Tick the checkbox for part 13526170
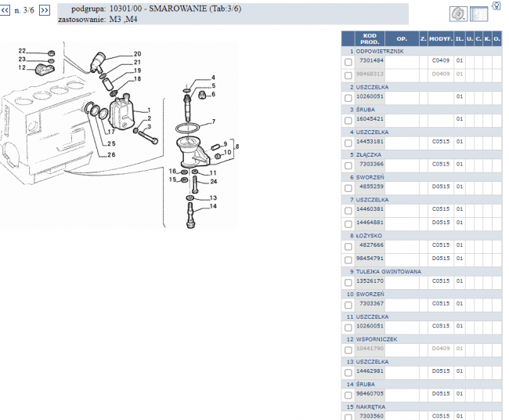Image resolution: width=509 pixels, height=420 pixels. pyautogui.click(x=348, y=281)
